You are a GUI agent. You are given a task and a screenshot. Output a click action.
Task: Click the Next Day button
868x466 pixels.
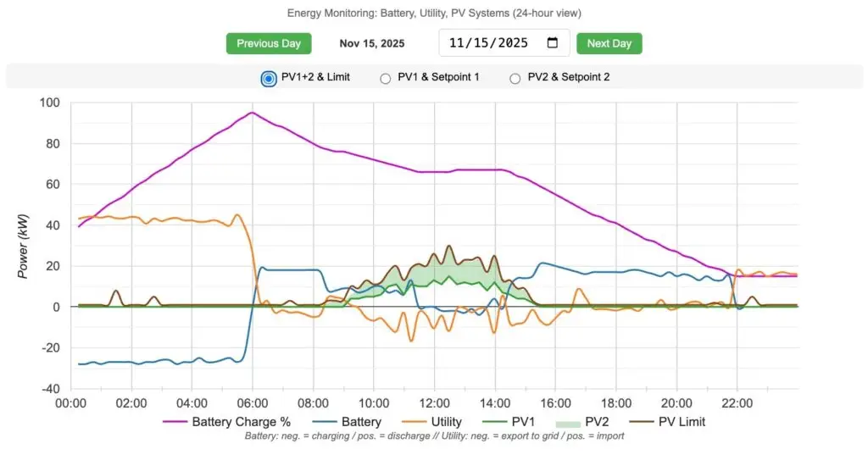click(x=609, y=43)
